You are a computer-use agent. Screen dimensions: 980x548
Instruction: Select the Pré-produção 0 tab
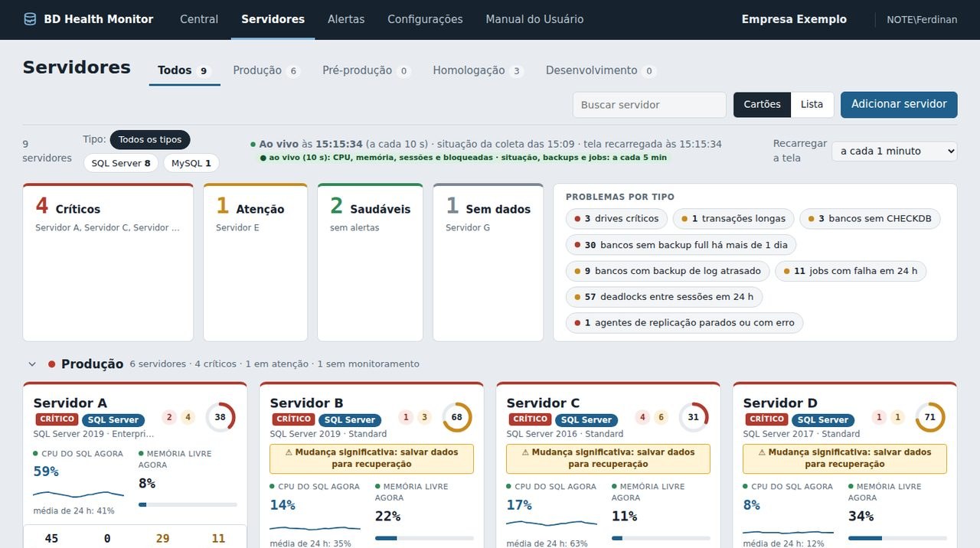[x=367, y=70]
